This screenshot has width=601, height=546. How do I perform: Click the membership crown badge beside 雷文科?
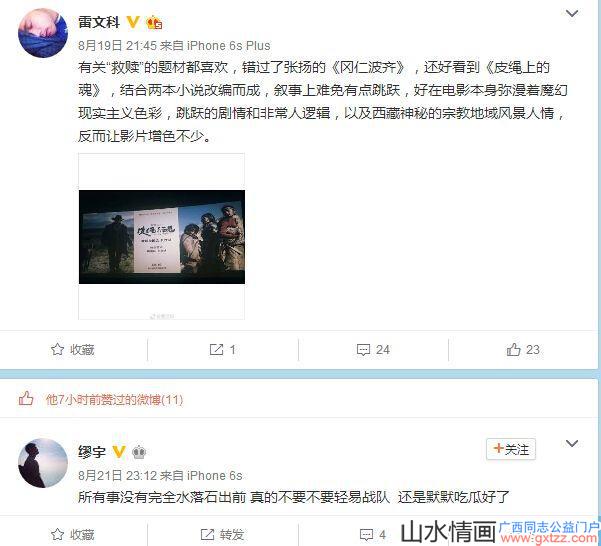154,23
